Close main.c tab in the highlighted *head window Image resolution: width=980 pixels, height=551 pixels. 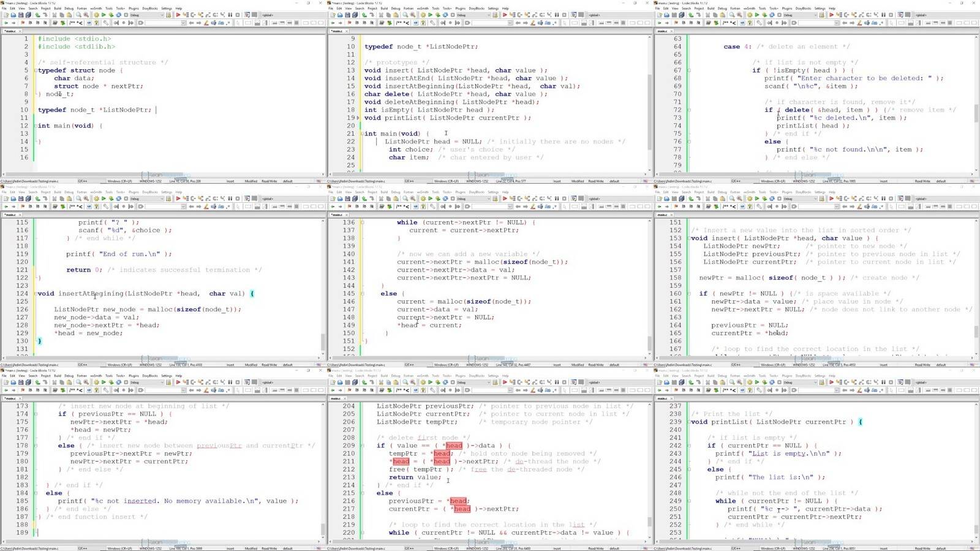tap(345, 398)
